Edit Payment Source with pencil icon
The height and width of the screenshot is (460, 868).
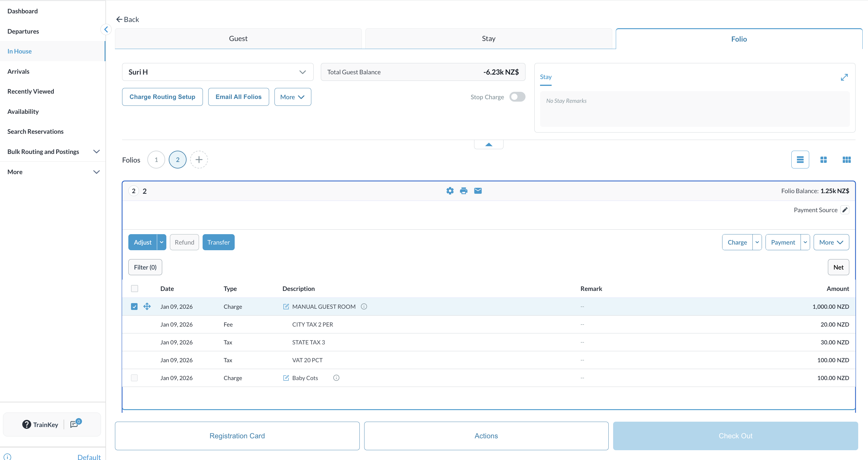[845, 210]
